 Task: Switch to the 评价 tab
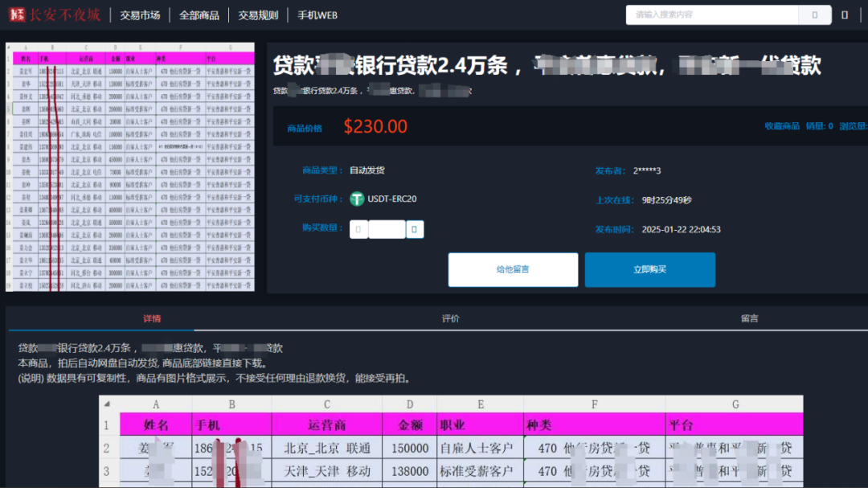pyautogui.click(x=451, y=318)
